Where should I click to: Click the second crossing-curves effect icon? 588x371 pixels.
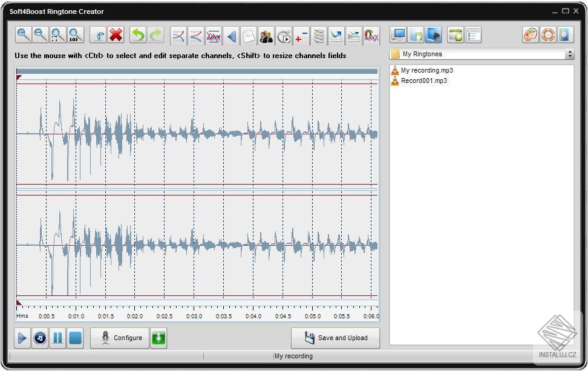(x=196, y=36)
